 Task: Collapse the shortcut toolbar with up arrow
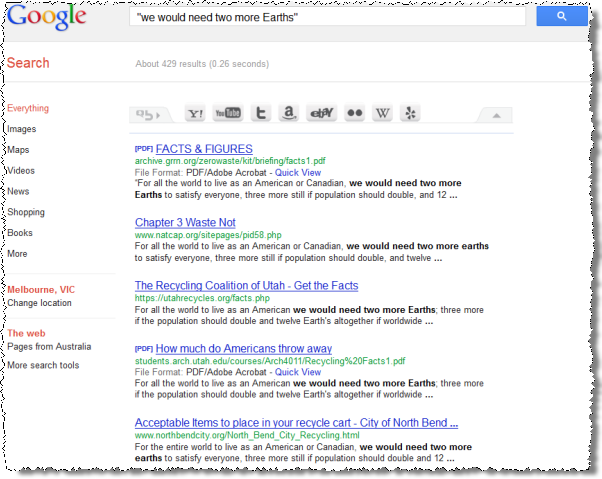tap(495, 115)
